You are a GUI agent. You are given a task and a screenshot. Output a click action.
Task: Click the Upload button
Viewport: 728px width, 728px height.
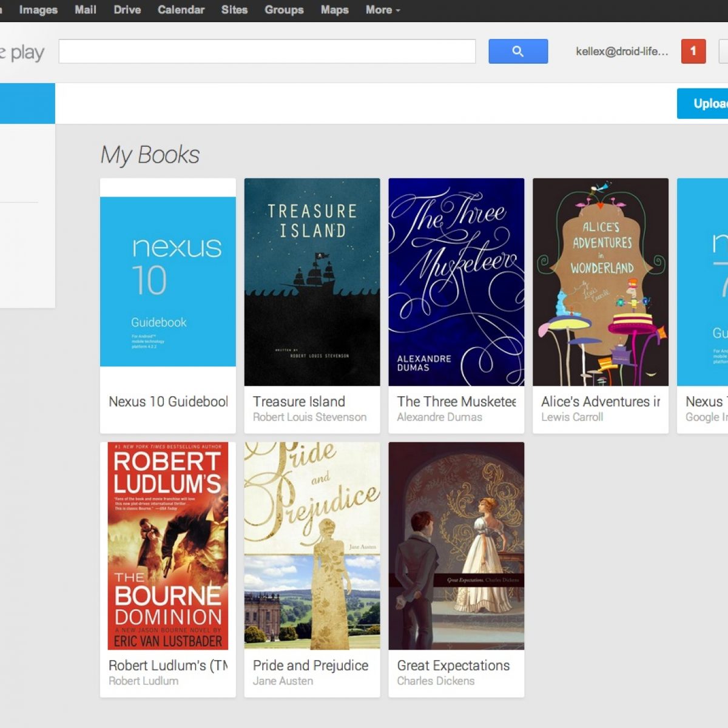coord(707,104)
